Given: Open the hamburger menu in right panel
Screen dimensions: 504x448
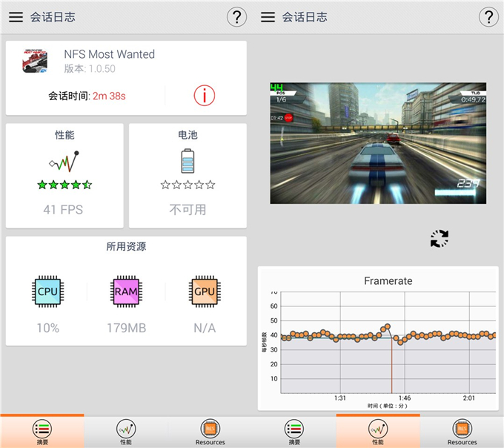Looking at the screenshot, I should click(x=268, y=17).
